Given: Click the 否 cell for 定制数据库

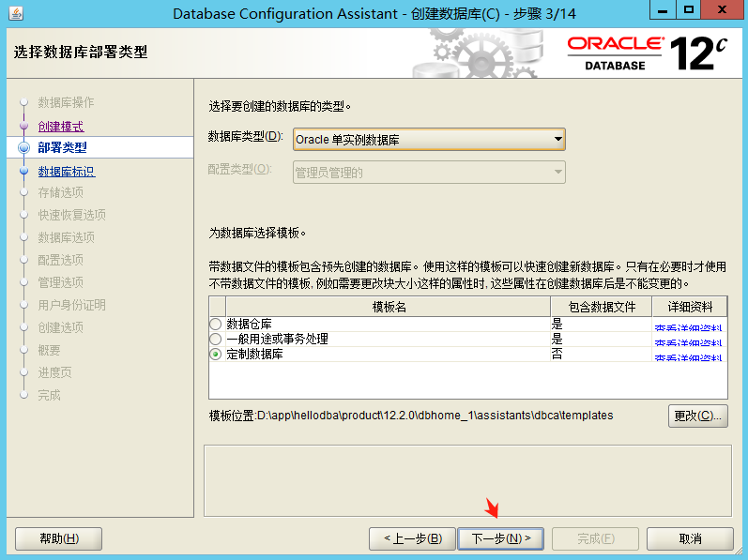Looking at the screenshot, I should click(x=601, y=354).
